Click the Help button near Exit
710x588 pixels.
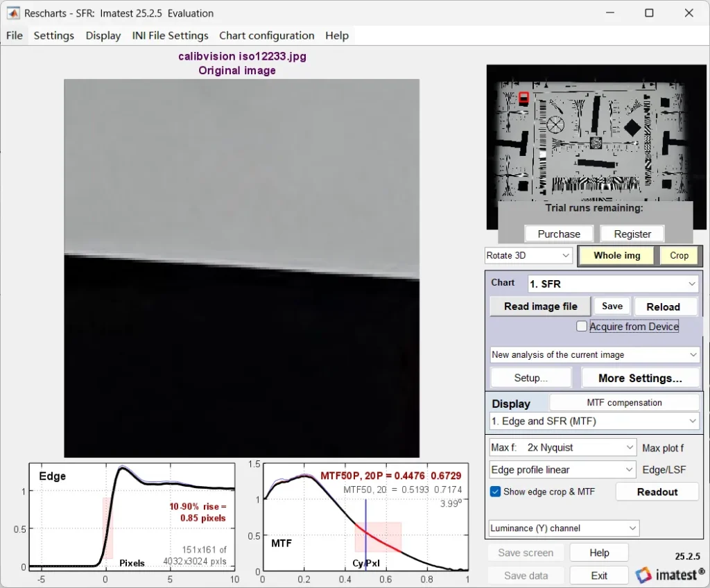[599, 553]
